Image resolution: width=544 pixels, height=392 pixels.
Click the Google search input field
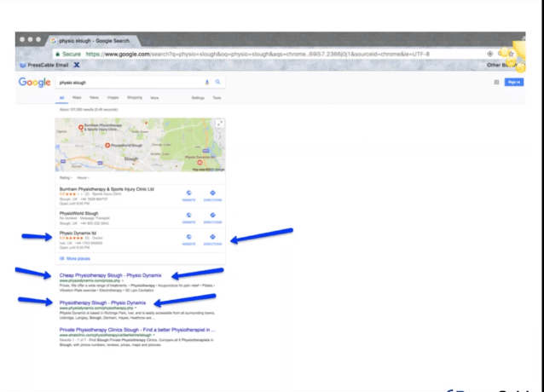pos(128,83)
